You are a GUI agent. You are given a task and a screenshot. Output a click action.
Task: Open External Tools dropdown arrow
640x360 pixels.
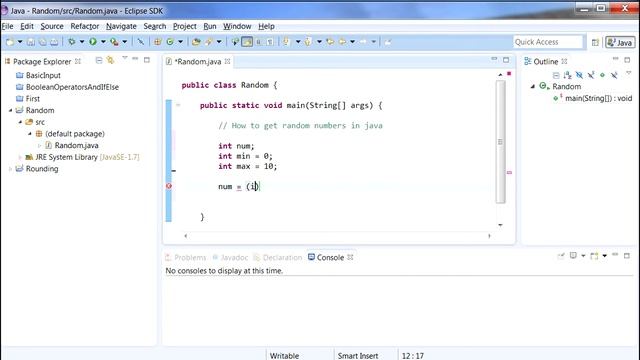pos(125,42)
